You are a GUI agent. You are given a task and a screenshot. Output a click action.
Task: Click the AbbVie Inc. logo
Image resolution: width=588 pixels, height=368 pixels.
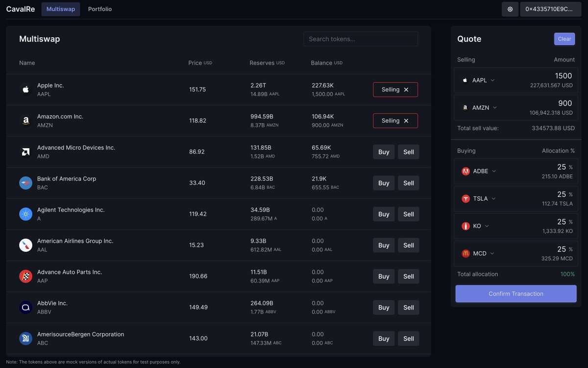pyautogui.click(x=25, y=307)
